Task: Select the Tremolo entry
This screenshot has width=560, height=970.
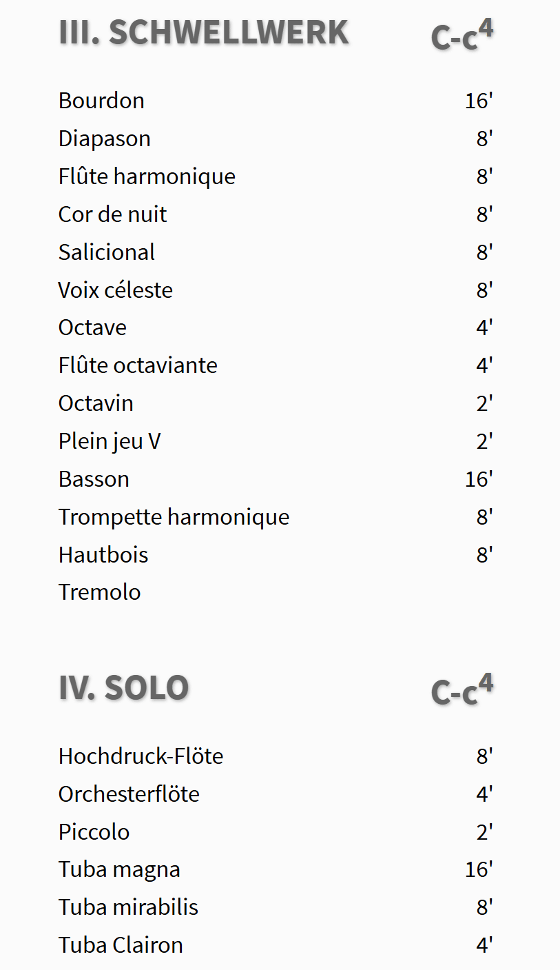Action: pyautogui.click(x=99, y=592)
